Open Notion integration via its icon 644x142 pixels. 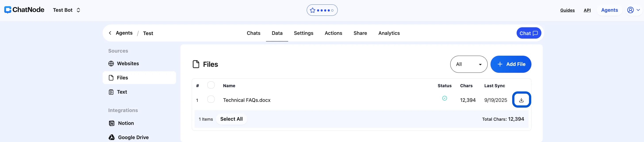111,123
